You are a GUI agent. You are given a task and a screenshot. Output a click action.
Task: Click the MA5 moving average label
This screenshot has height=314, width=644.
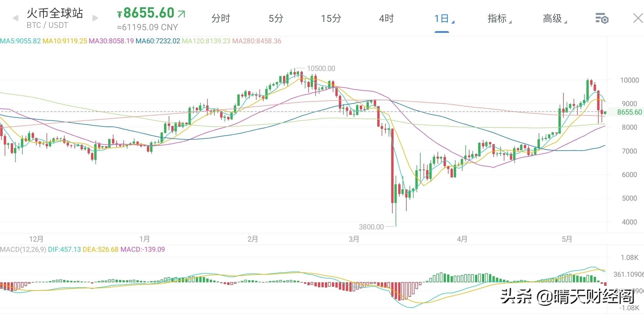20,41
